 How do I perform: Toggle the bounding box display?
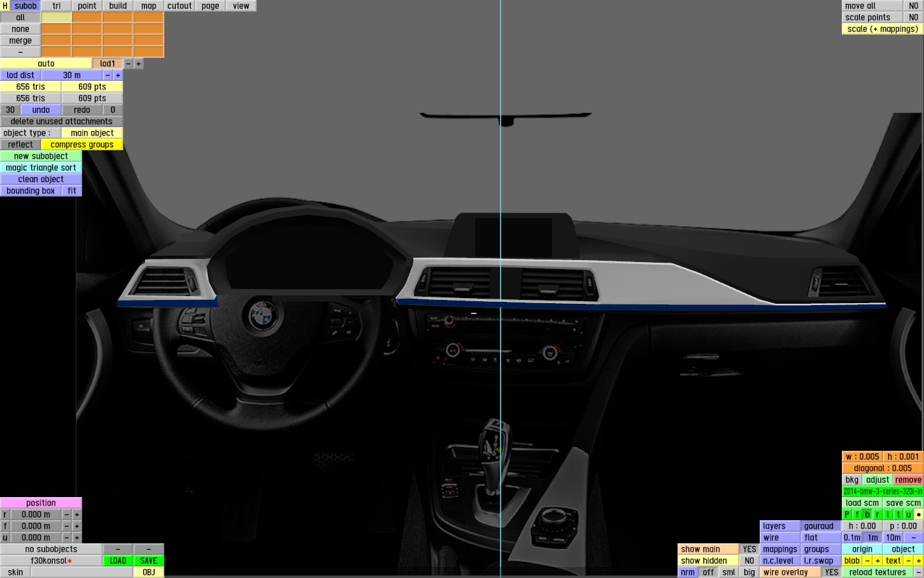pyautogui.click(x=31, y=191)
